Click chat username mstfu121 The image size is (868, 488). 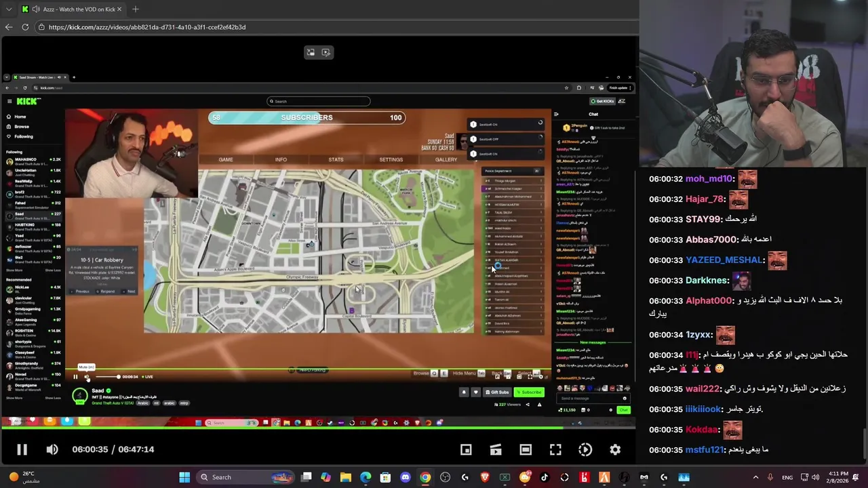coord(704,450)
